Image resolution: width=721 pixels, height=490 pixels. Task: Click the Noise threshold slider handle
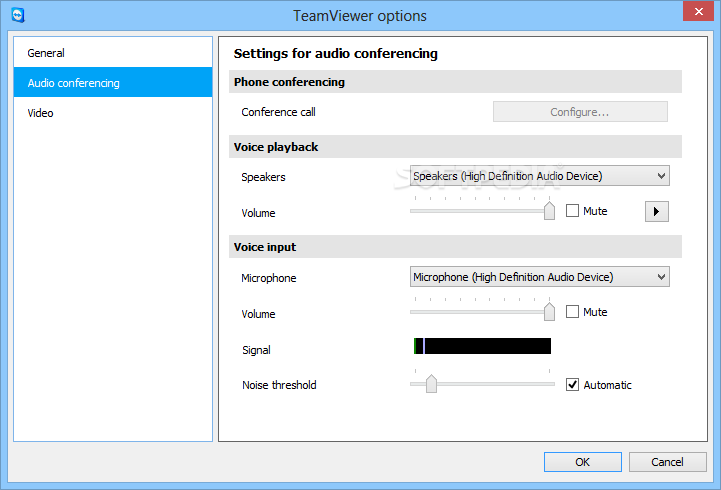pyautogui.click(x=431, y=384)
